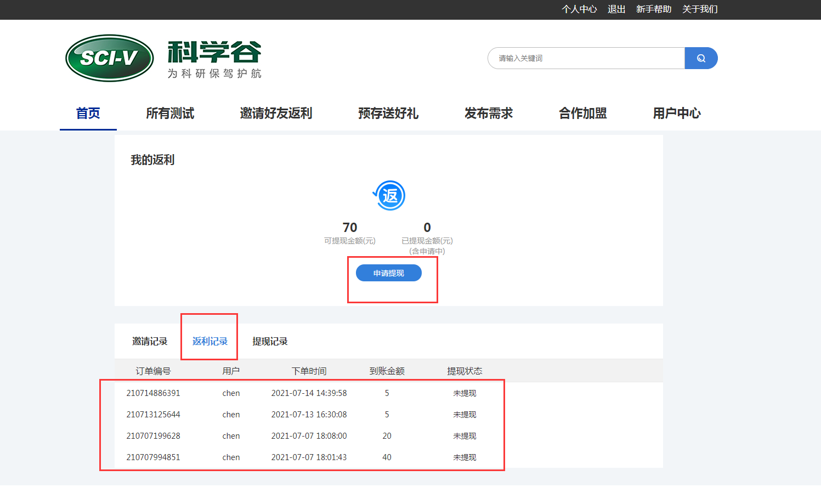Click the 科学谷 brand title text

coord(214,52)
